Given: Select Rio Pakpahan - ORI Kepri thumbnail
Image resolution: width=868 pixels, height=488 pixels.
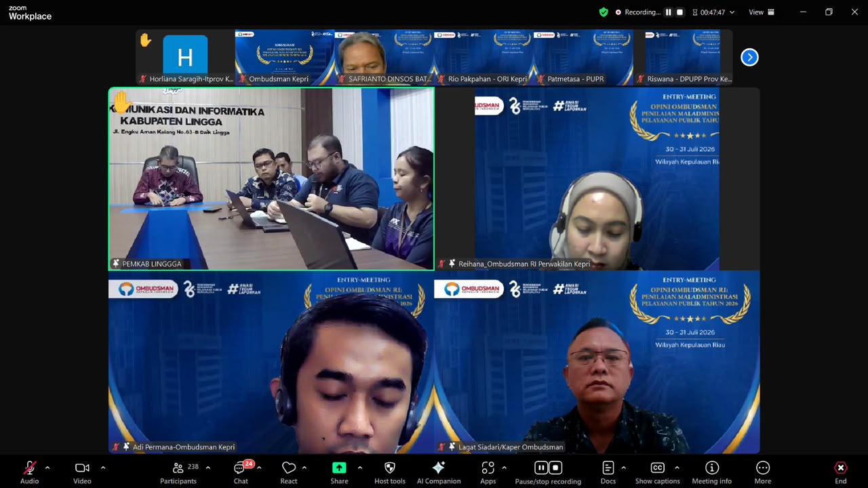Looking at the screenshot, I should [x=484, y=58].
